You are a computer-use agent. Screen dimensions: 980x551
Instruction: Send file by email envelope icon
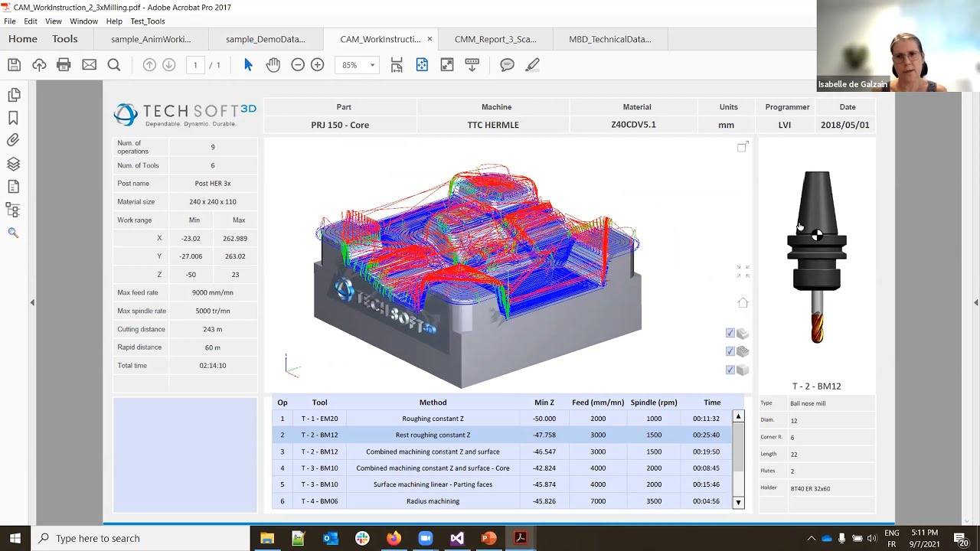pyautogui.click(x=89, y=65)
